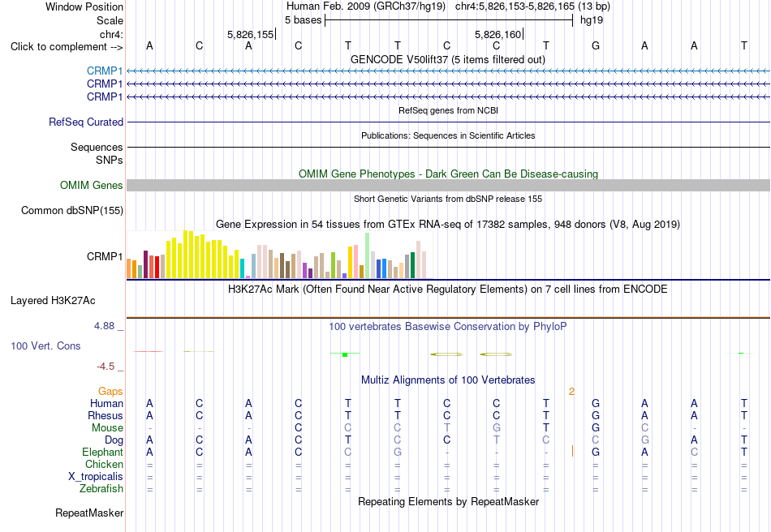Open Publications: Sequences in Scientific Articles title

coord(448,135)
